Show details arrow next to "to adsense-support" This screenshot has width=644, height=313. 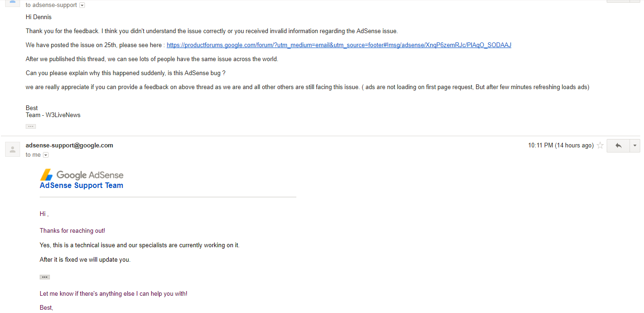click(82, 5)
